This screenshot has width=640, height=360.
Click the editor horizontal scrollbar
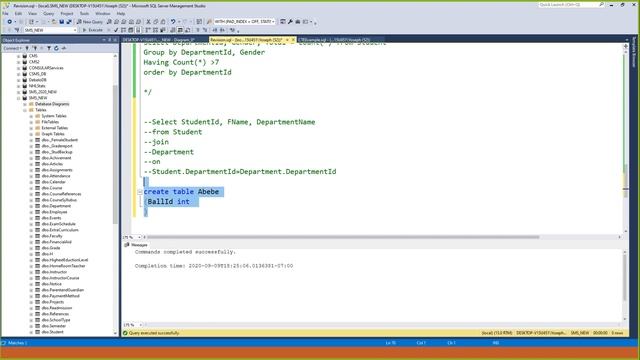pyautogui.click(x=343, y=237)
